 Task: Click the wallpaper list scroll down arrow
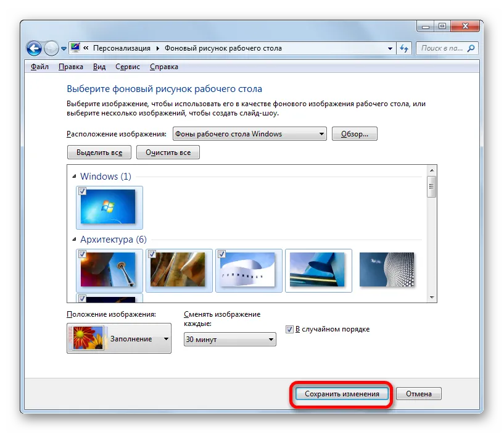pos(432,298)
